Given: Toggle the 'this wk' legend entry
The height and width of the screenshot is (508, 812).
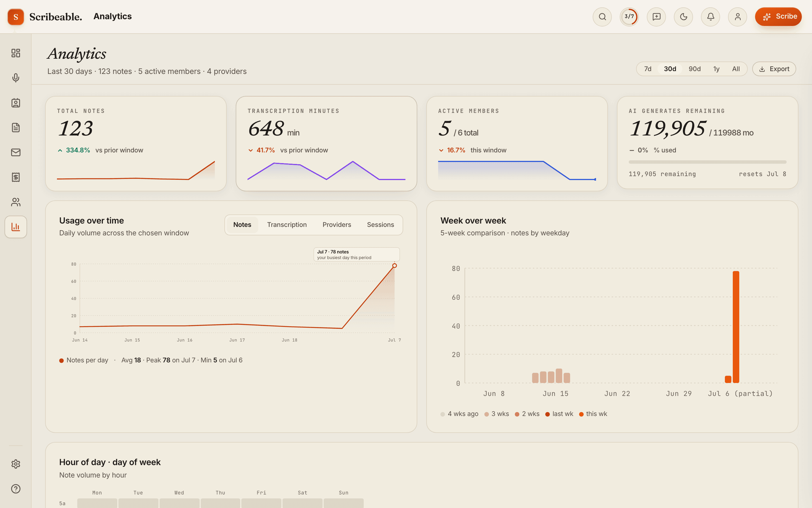Looking at the screenshot, I should [x=593, y=414].
